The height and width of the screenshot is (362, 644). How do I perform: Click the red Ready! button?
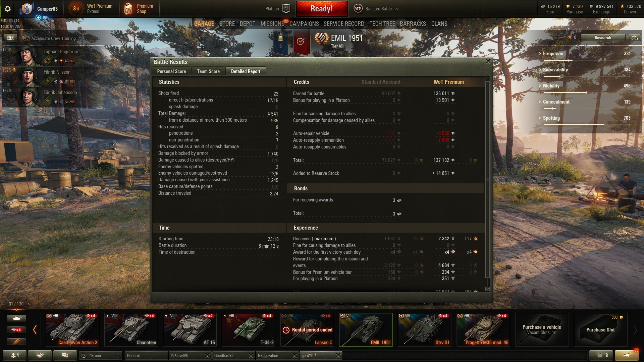322,9
